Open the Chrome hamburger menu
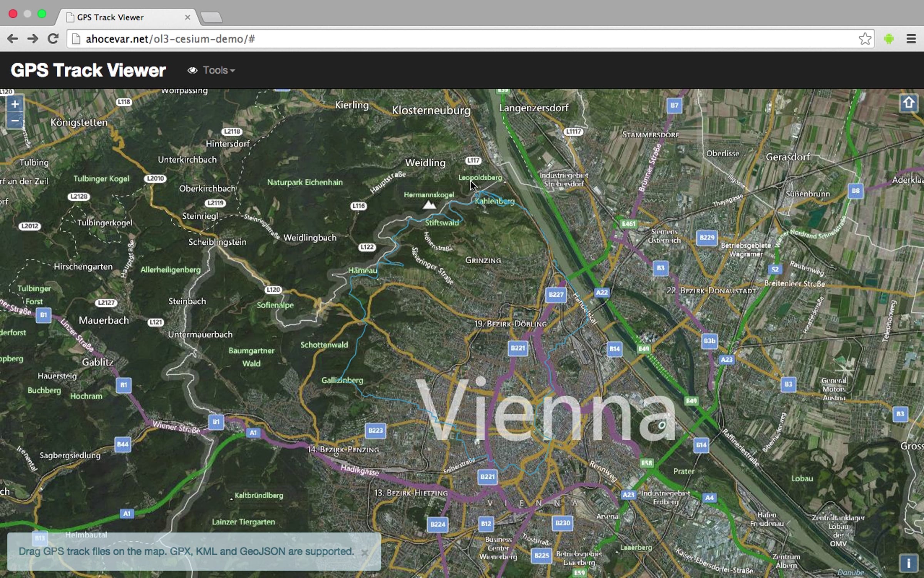 [x=911, y=39]
